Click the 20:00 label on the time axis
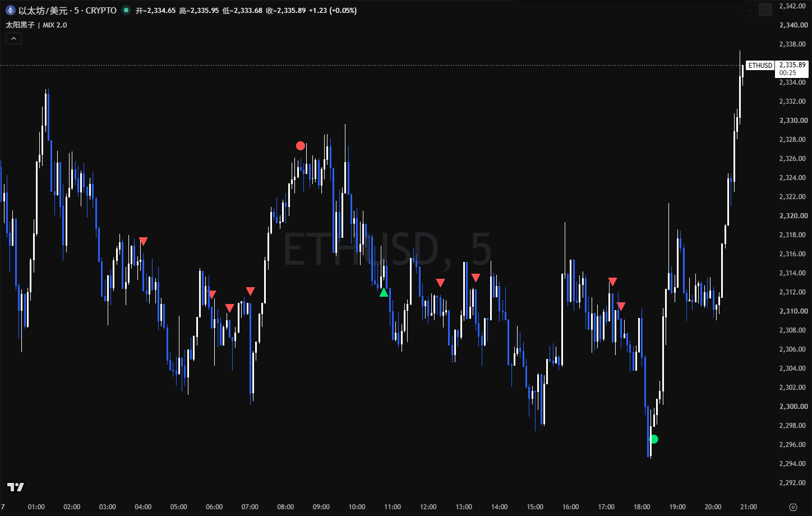Viewport: 812px width, 516px height. point(713,507)
